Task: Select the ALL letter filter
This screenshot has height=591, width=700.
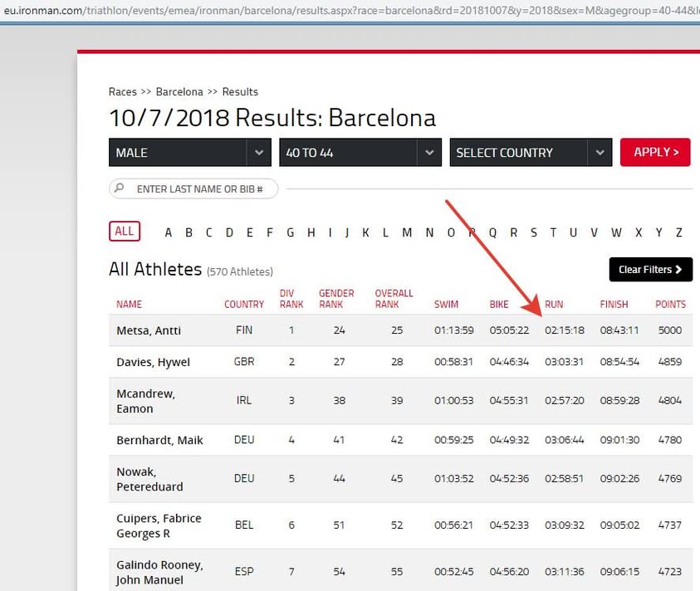Action: 125,232
